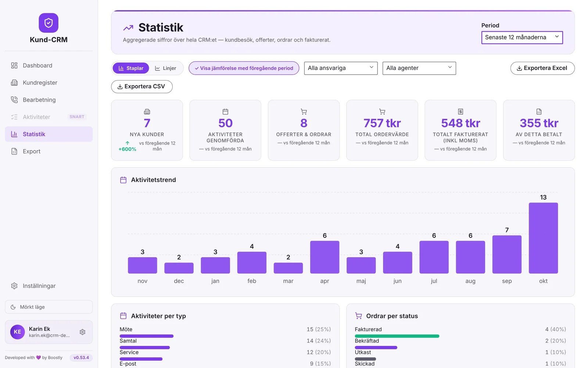Click cart icon beside Ordrar per status
This screenshot has height=368, width=588.
pos(359,316)
